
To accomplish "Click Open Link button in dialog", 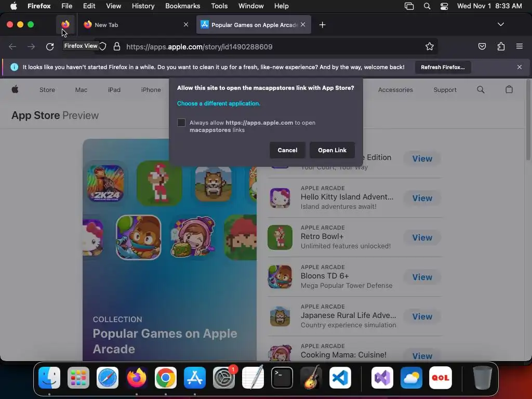I will (332, 150).
